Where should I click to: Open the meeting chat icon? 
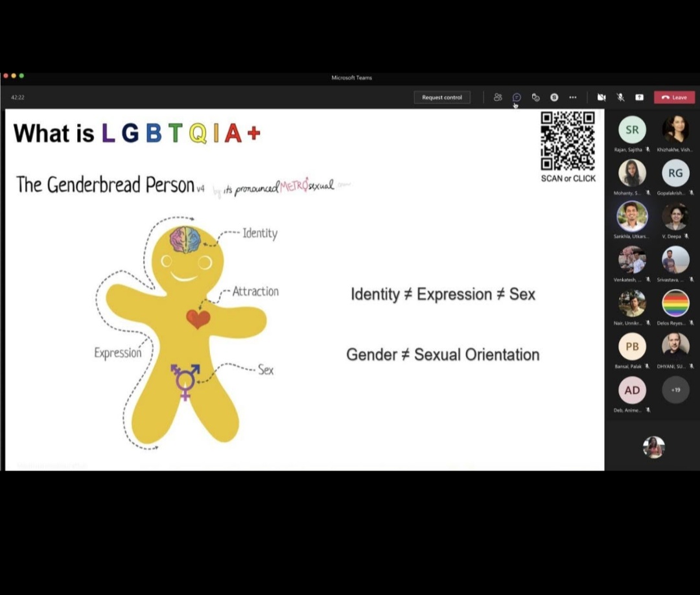[517, 97]
